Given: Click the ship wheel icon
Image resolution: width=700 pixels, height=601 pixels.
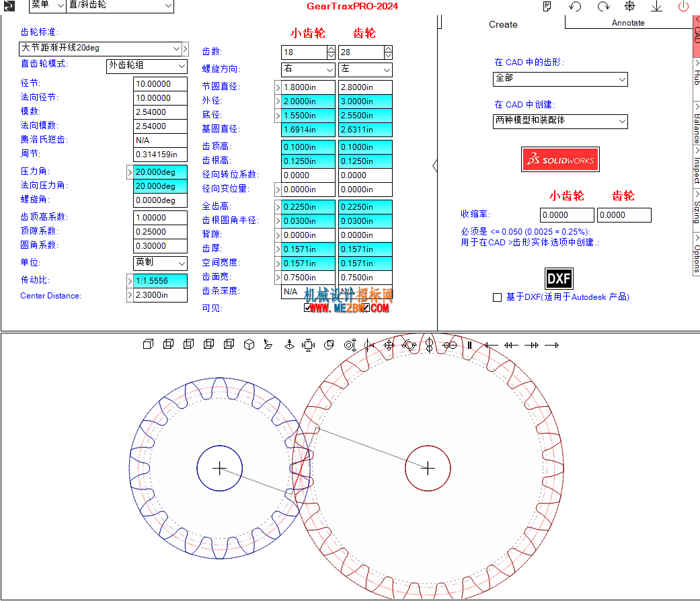Looking at the screenshot, I should pos(629,6).
